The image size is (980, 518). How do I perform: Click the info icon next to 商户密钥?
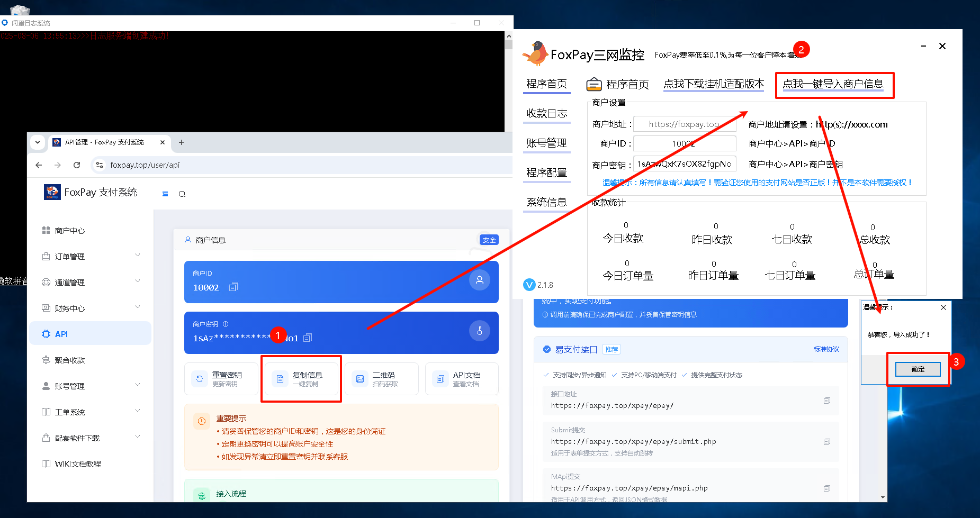point(226,324)
